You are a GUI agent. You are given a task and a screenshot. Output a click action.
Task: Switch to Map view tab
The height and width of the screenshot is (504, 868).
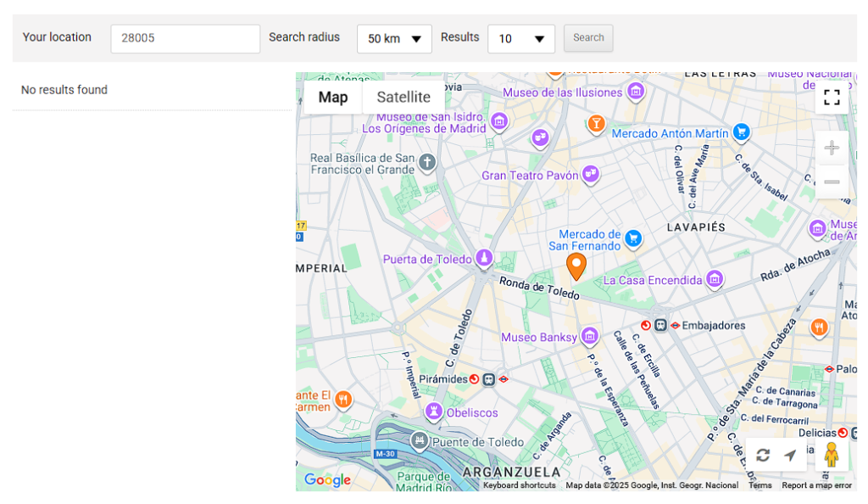tap(333, 98)
